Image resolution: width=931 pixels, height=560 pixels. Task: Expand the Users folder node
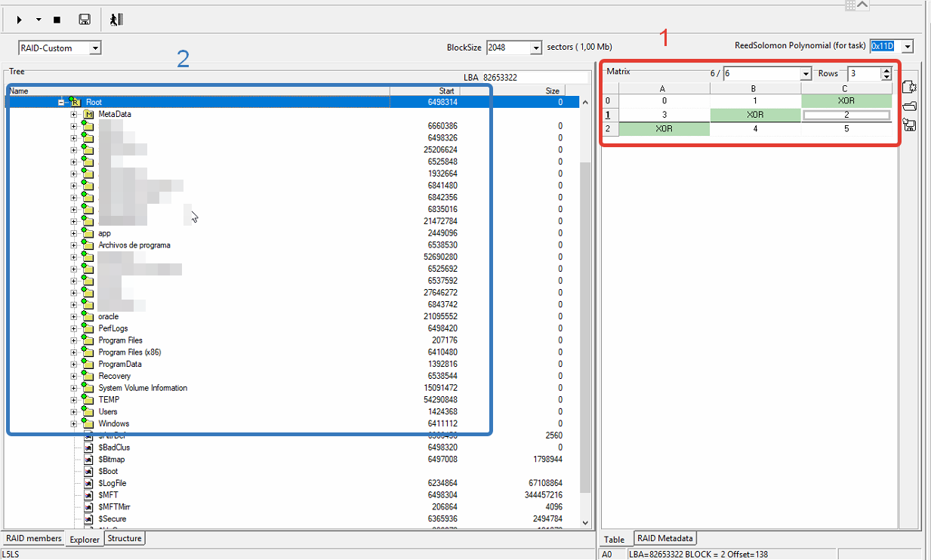point(74,412)
